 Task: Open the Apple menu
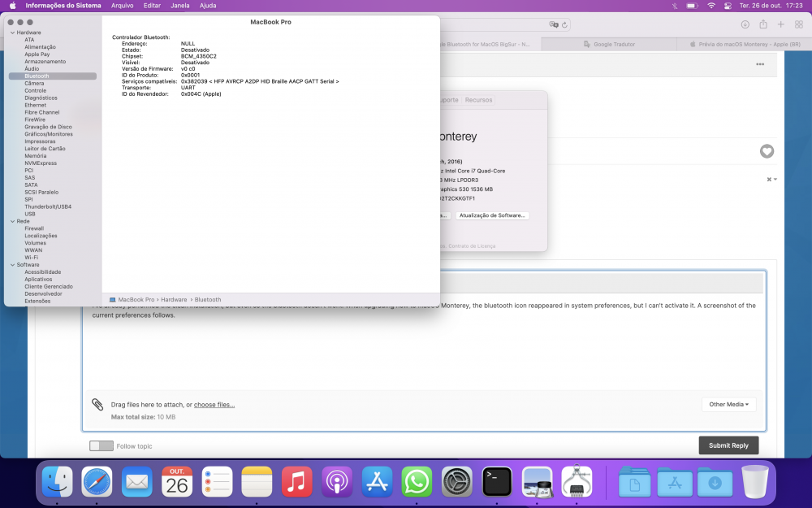tap(12, 6)
